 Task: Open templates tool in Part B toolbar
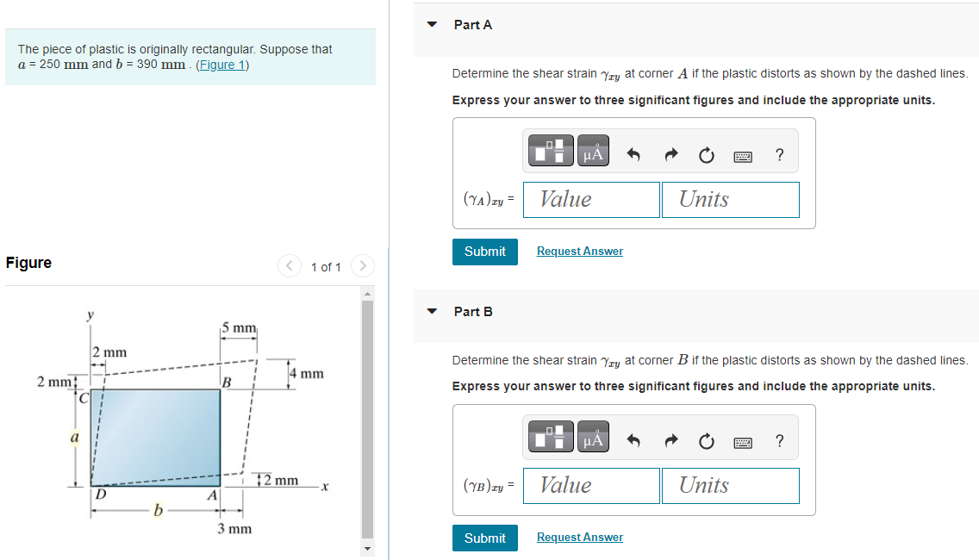coord(551,437)
